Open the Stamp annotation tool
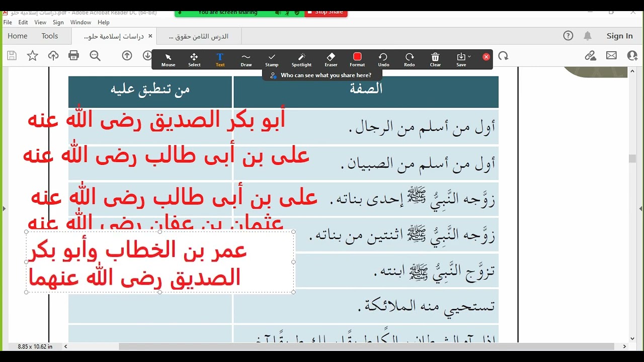The height and width of the screenshot is (362, 644). click(272, 60)
